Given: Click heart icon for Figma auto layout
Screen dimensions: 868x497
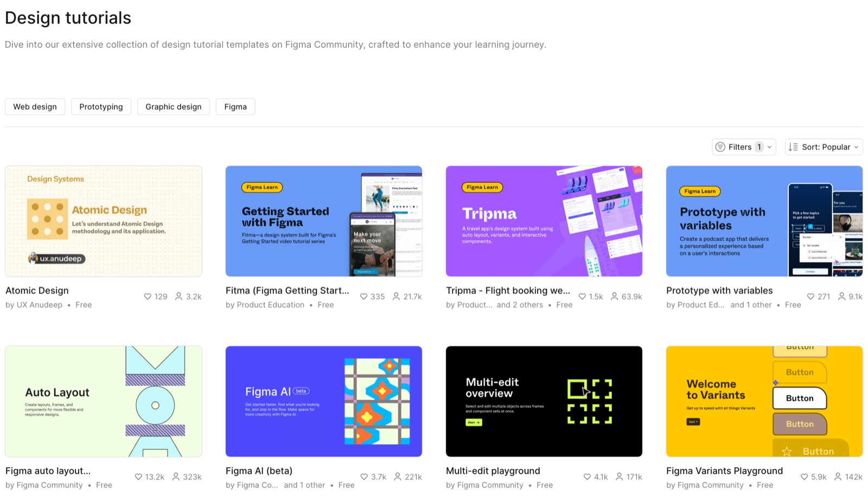Looking at the screenshot, I should [138, 477].
